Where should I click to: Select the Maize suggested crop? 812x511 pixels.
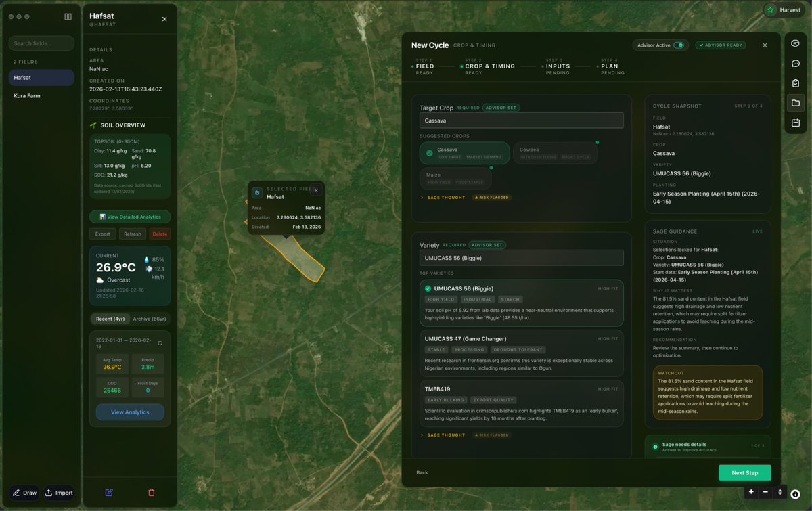click(x=455, y=178)
